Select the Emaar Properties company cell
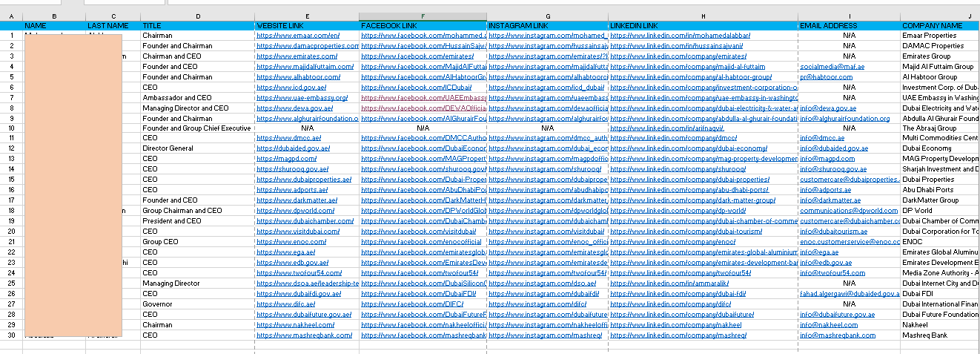This screenshot has width=980, height=354. [940, 36]
